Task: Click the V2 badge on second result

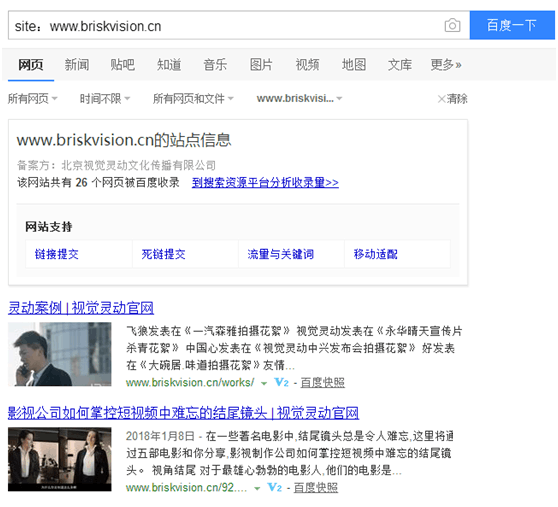Action: click(274, 487)
